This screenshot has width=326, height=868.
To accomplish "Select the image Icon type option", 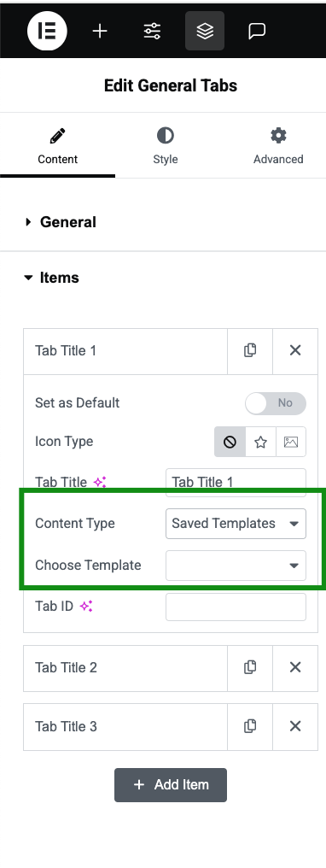I will pos(291,442).
